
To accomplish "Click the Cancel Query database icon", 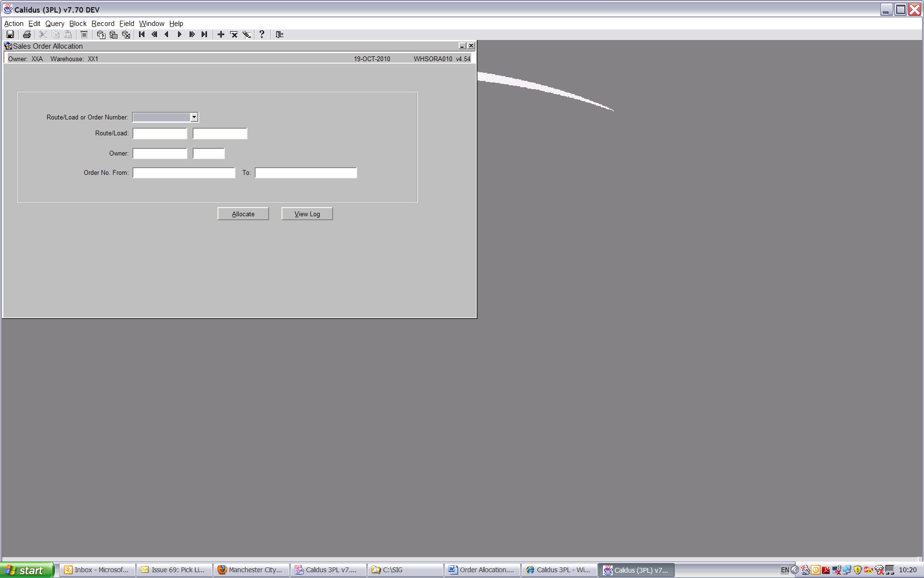I will [126, 34].
